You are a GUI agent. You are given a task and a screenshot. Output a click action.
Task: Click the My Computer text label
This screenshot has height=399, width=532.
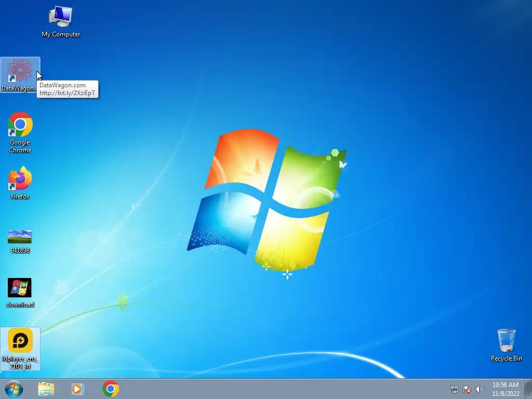click(61, 34)
